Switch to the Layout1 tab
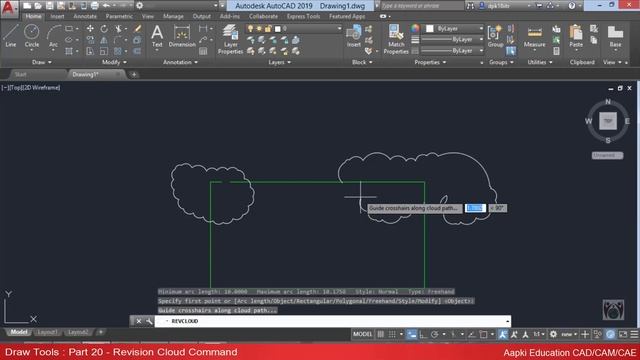The height and width of the screenshot is (360, 640). [x=47, y=332]
